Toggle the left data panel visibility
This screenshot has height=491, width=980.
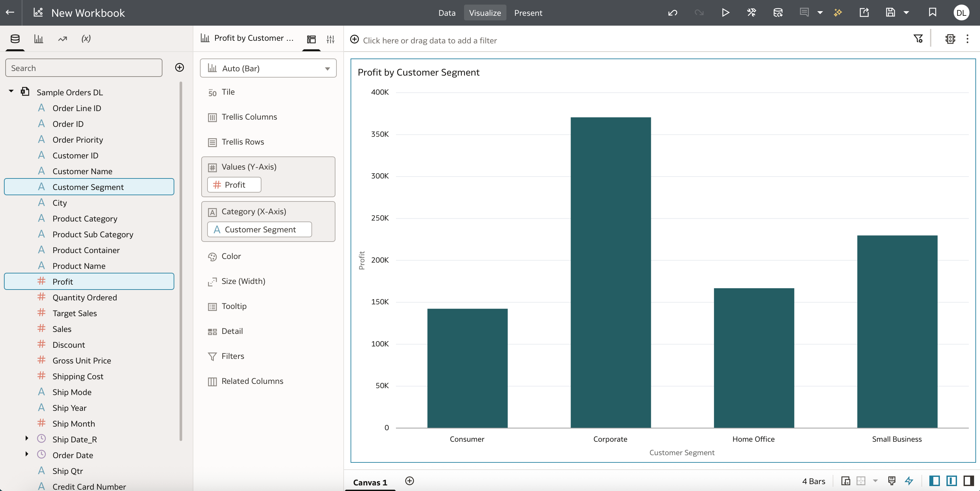(x=934, y=481)
